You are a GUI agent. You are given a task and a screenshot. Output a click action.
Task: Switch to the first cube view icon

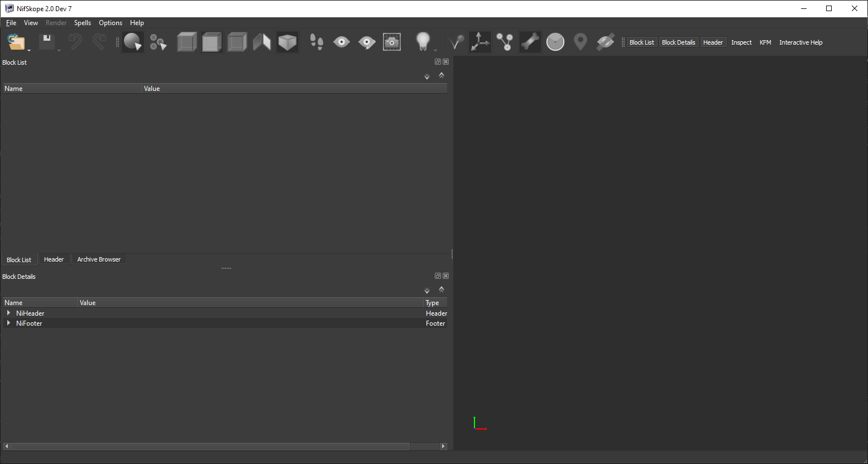click(187, 42)
